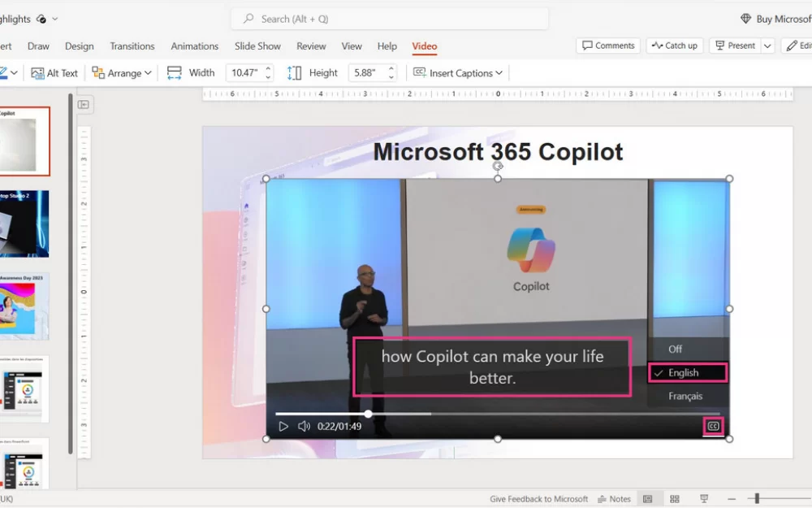Click the Search box
The width and height of the screenshot is (812, 508).
click(x=390, y=20)
